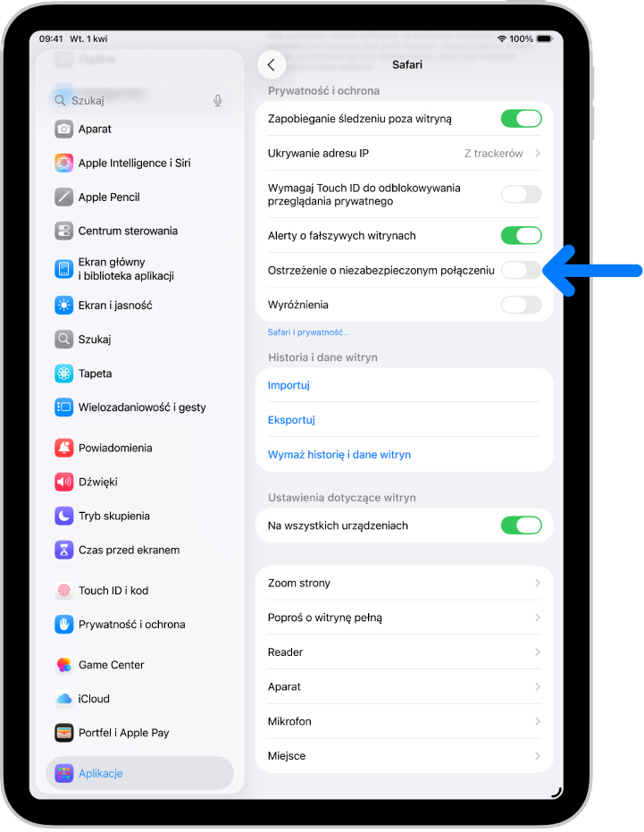
Task: Open the Powiadomienia bell icon
Action: (x=64, y=448)
